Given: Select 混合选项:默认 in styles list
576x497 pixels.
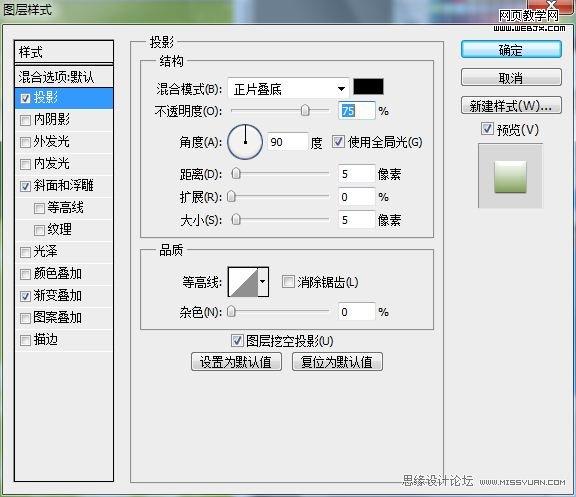Looking at the screenshot, I should (x=64, y=77).
